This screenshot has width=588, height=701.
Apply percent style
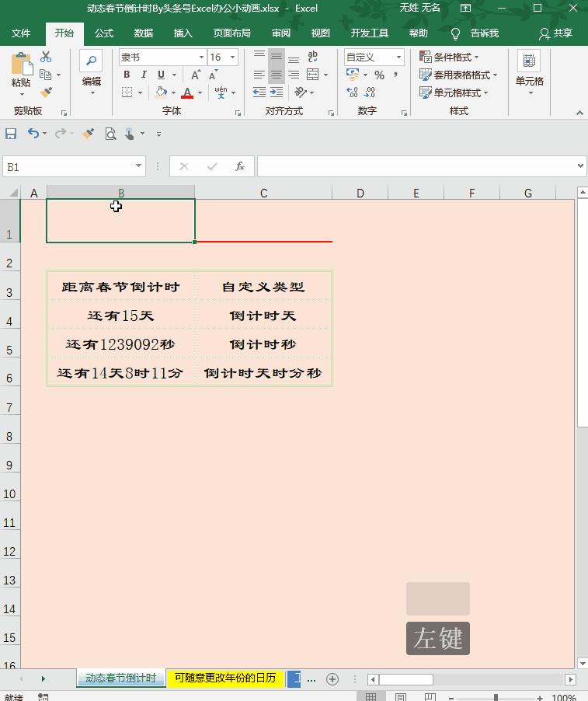[x=379, y=75]
